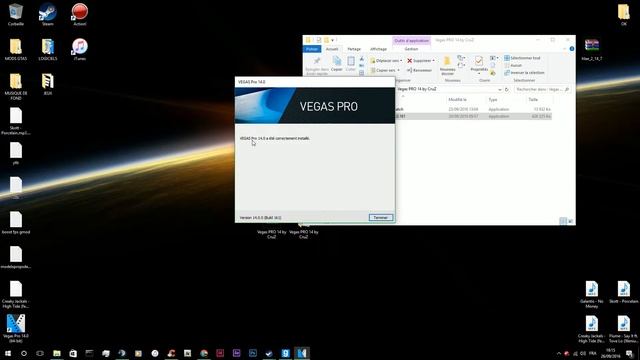Click the Copier icon in Explorer ribbon
Screen dimensions: 640x360
(x=337, y=64)
